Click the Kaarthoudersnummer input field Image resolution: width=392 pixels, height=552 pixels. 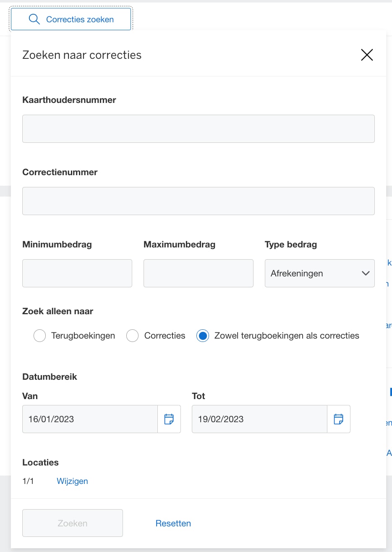[x=198, y=129]
